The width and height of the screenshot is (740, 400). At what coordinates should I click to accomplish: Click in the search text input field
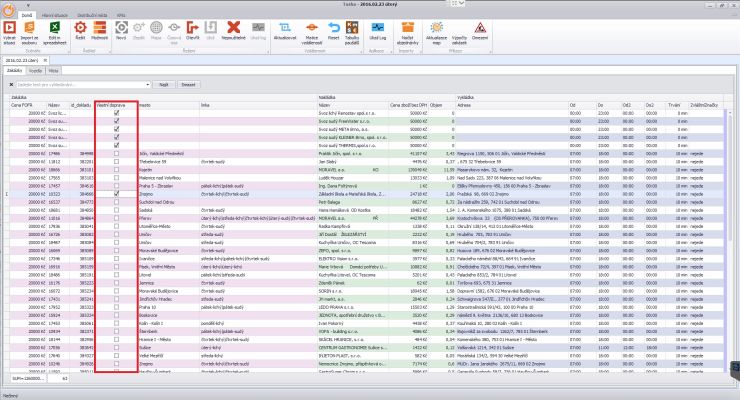pyautogui.click(x=81, y=84)
